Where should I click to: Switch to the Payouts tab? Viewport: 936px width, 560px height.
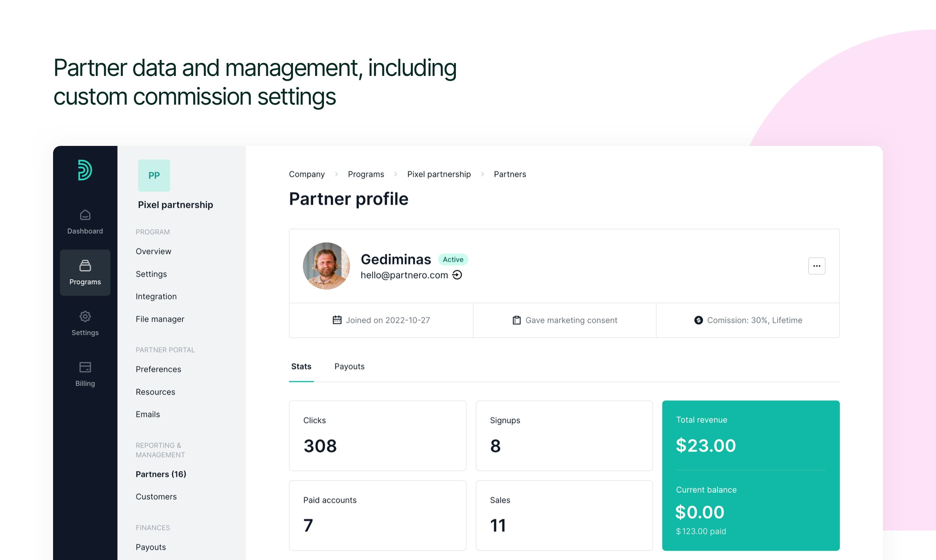tap(349, 367)
